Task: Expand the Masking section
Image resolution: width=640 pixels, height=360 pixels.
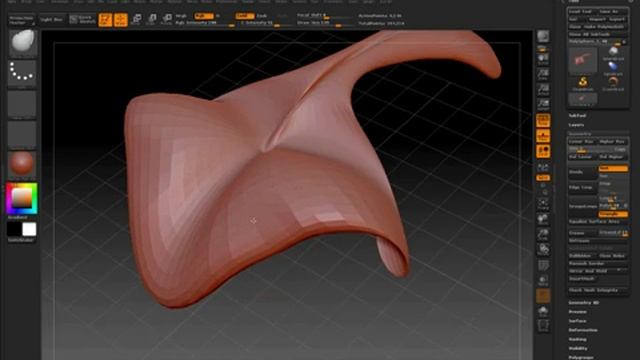Action: tap(578, 339)
